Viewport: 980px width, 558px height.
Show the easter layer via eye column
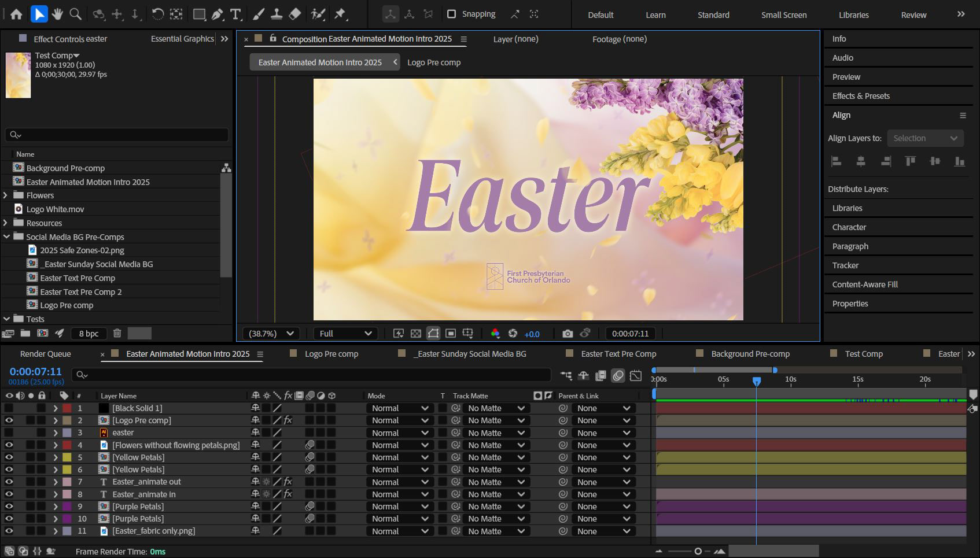(9, 433)
